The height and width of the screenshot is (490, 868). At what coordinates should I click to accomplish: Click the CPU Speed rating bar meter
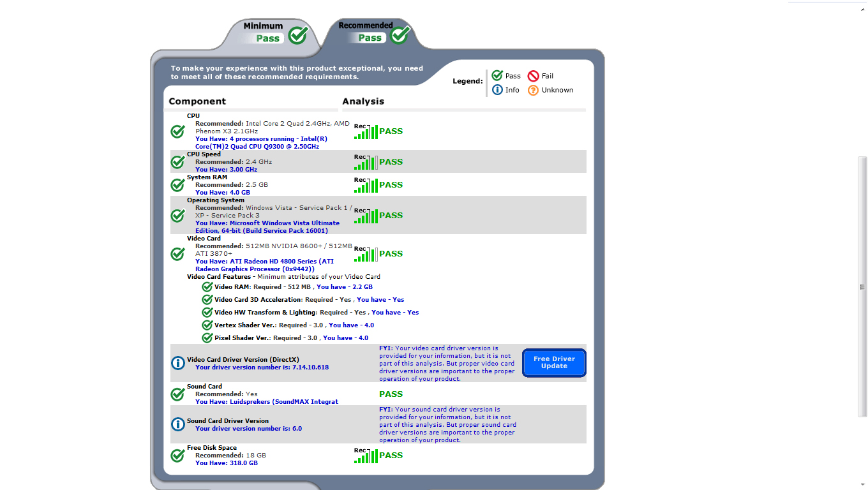[x=366, y=162]
